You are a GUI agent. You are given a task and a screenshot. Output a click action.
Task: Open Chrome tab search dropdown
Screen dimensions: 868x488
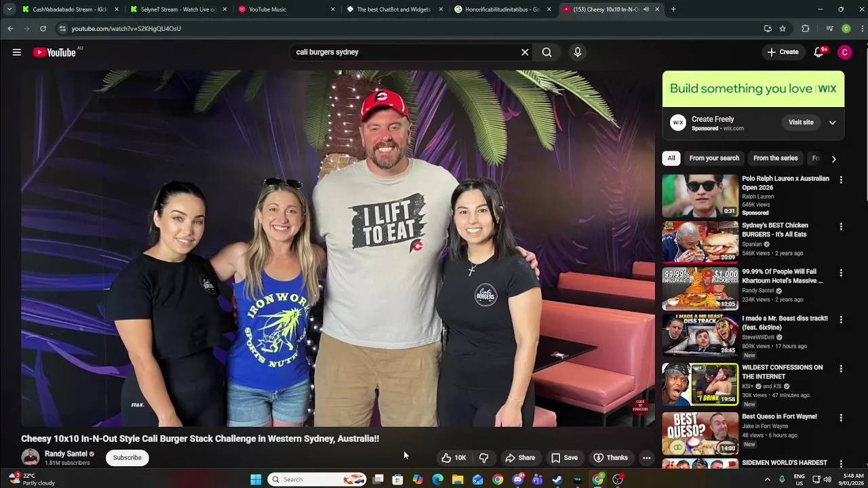(9, 9)
